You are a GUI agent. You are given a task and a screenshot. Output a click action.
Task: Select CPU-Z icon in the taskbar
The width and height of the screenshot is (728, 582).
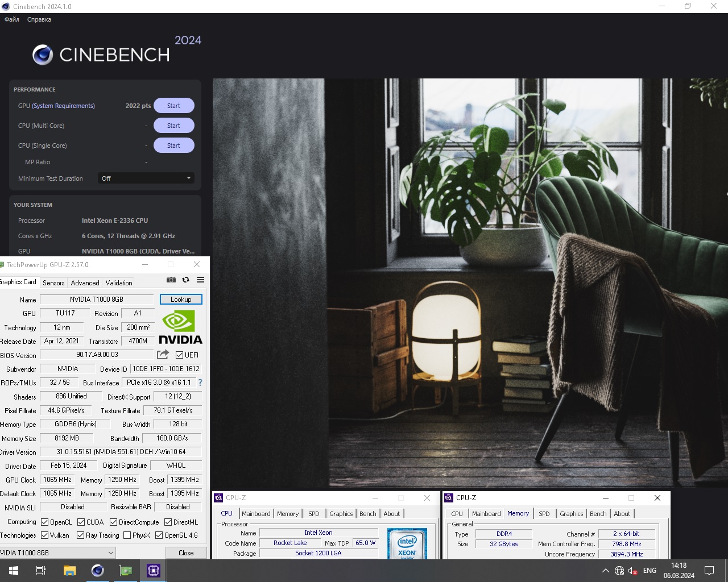[x=154, y=571]
